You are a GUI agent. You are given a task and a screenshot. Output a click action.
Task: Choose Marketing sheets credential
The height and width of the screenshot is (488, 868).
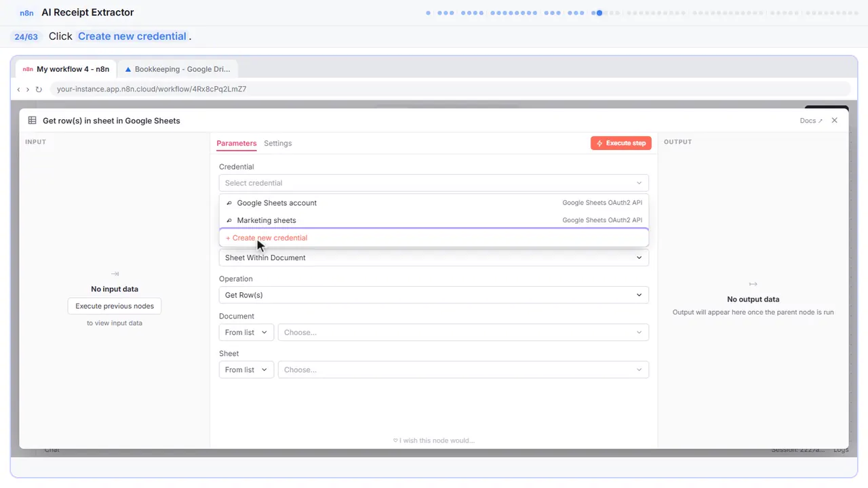434,220
